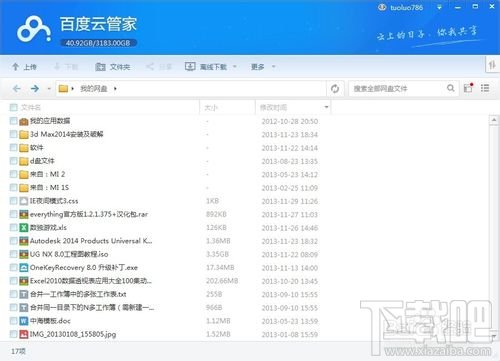Select 来自：MI 1S folder name
This screenshot has width=500, height=361.
[x=49, y=187]
